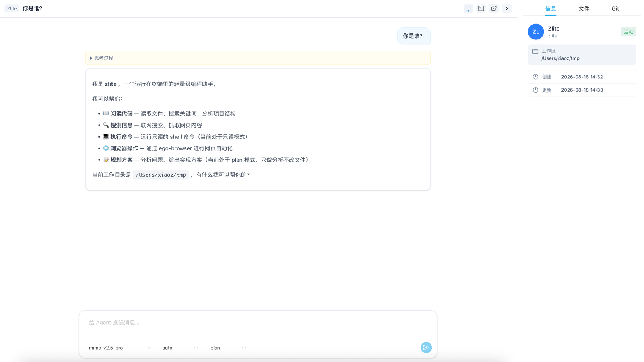Click the 我可以帮你: line
This screenshot has height=362, width=644.
point(107,99)
